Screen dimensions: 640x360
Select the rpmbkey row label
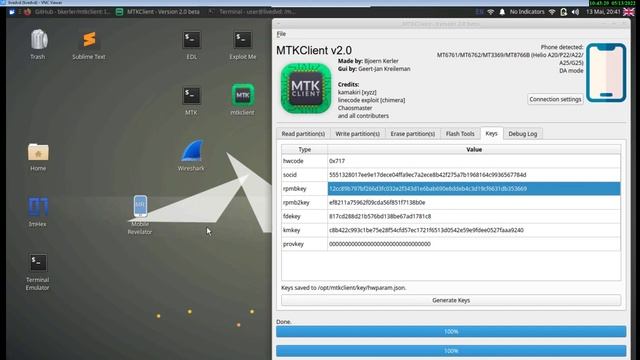(x=304, y=189)
